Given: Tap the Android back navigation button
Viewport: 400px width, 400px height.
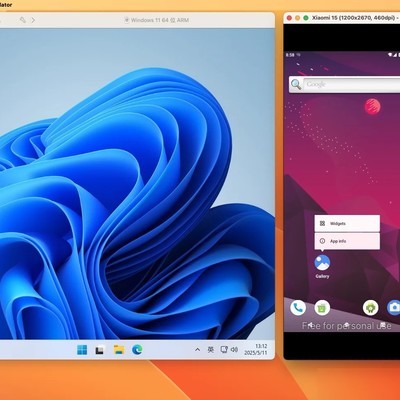Looking at the screenshot, I should click(310, 325).
